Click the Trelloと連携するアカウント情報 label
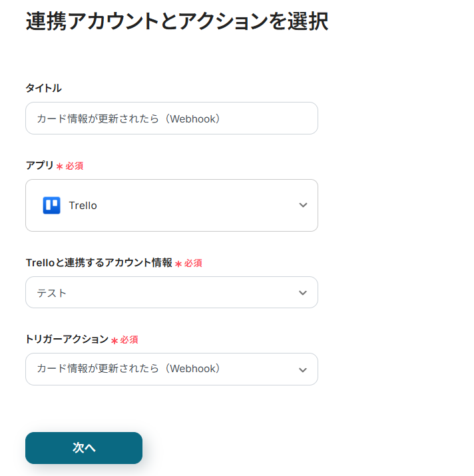Viewport: 474px width, 476px height. coord(99,262)
